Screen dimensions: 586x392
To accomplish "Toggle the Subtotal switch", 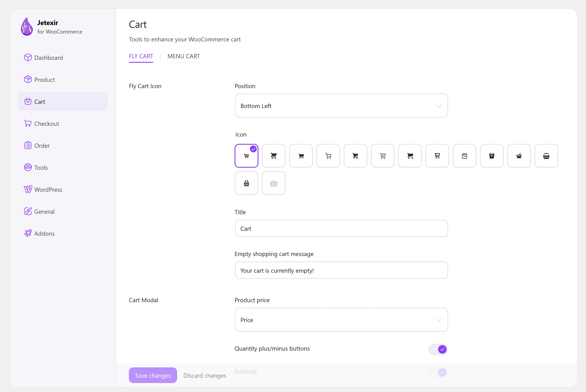I will click(438, 372).
